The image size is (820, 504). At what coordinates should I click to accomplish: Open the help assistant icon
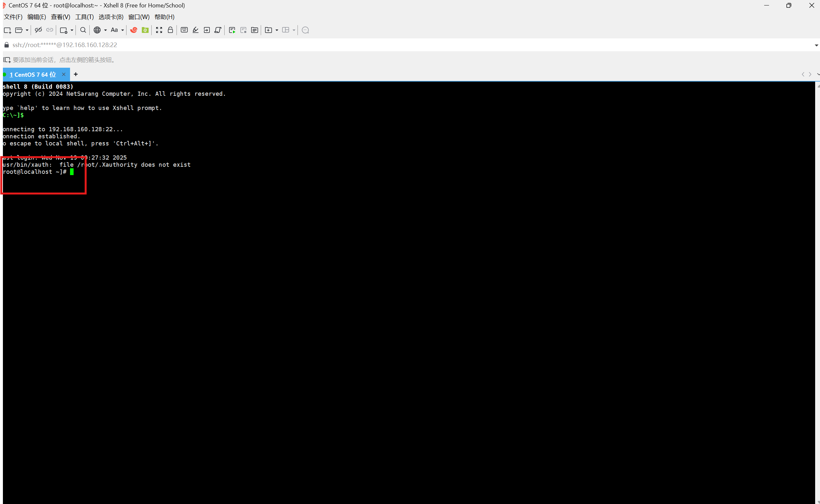pos(305,30)
